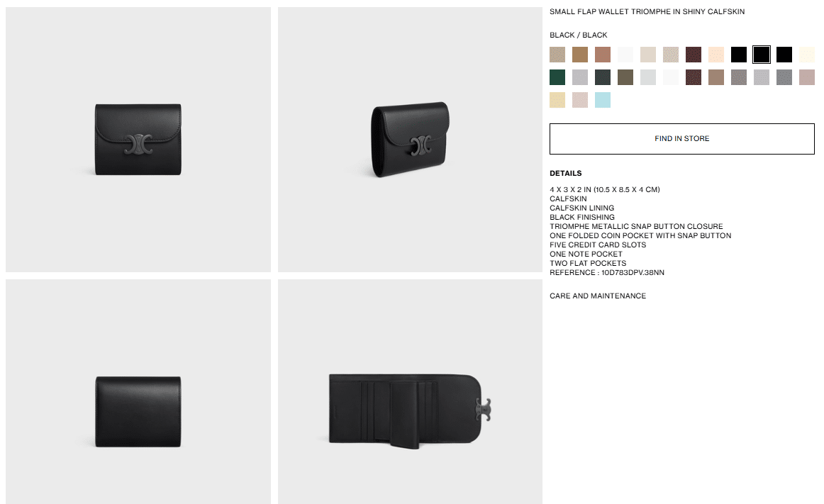
Task: Select the pale pink swatch in third row
Action: pyautogui.click(x=579, y=100)
